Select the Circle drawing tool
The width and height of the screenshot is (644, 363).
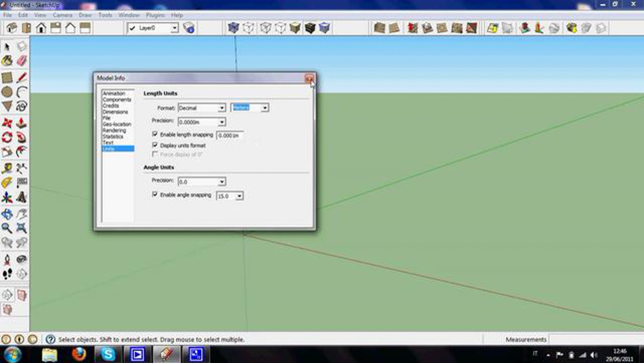point(7,92)
